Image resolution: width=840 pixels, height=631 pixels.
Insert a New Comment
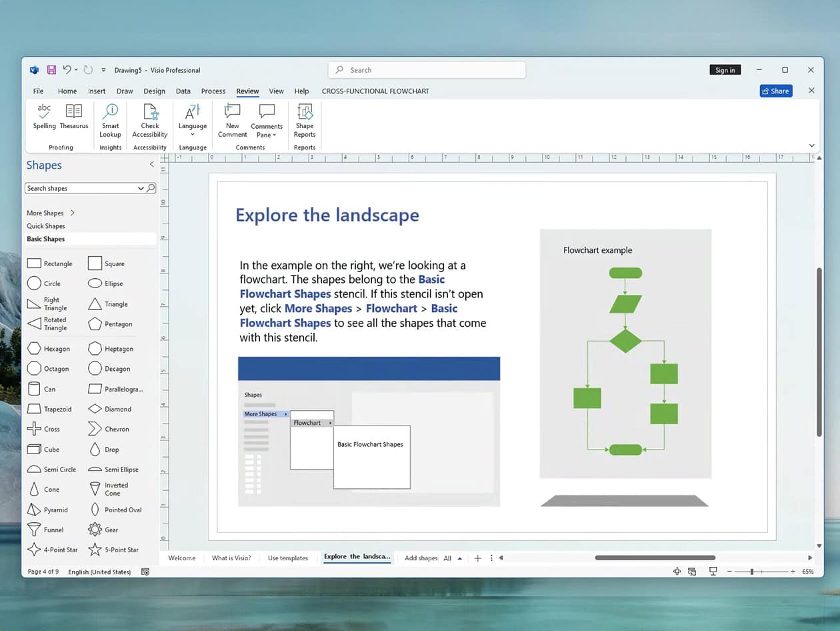231,120
